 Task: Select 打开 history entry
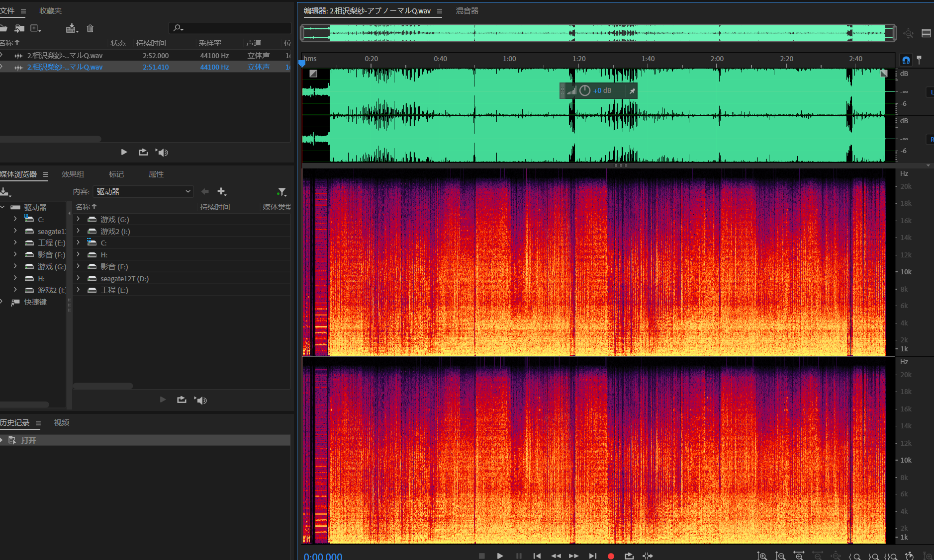(x=145, y=440)
